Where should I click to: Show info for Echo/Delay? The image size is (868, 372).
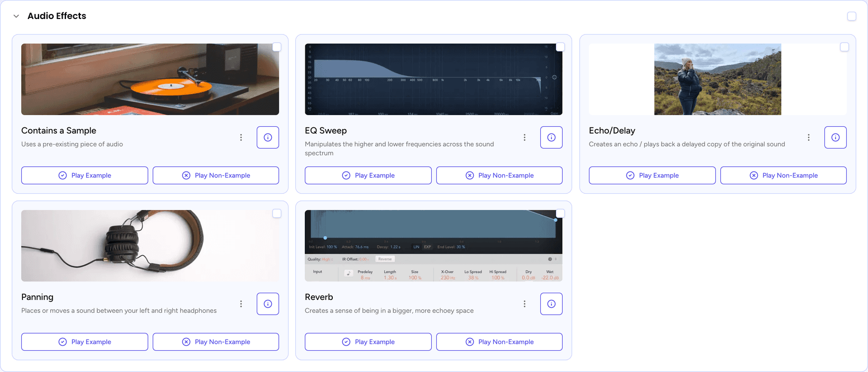[x=836, y=137]
